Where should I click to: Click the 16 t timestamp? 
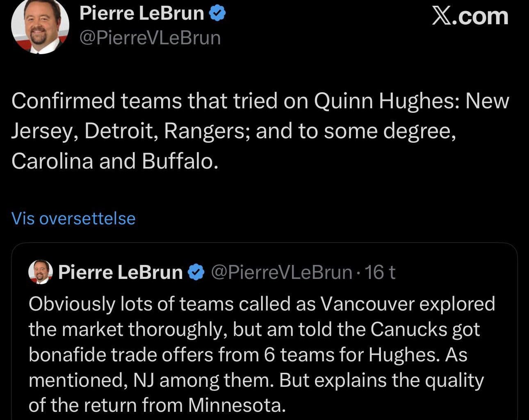click(x=381, y=272)
